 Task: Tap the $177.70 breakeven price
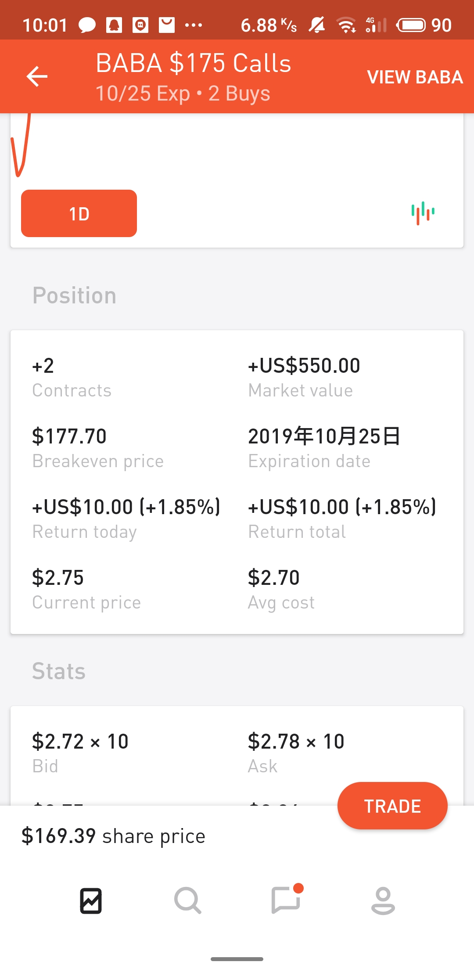[x=69, y=436]
